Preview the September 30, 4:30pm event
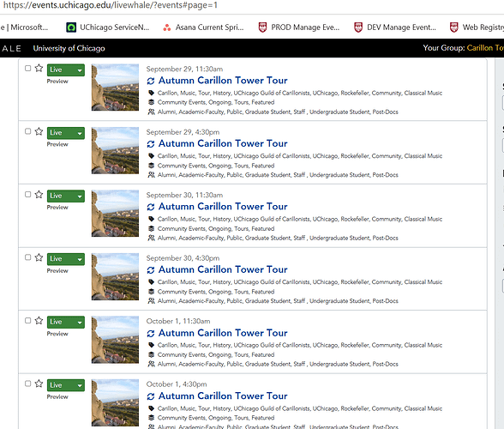 [57, 271]
